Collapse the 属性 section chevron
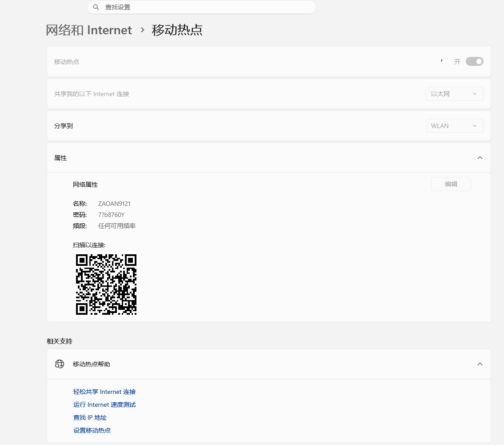Image resolution: width=504 pixels, height=445 pixels. click(x=480, y=158)
